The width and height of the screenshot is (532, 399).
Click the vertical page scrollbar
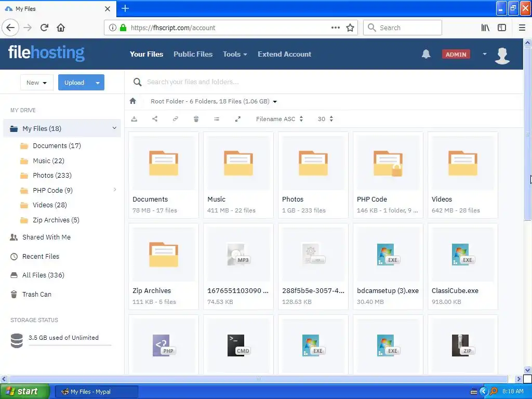[527, 135]
